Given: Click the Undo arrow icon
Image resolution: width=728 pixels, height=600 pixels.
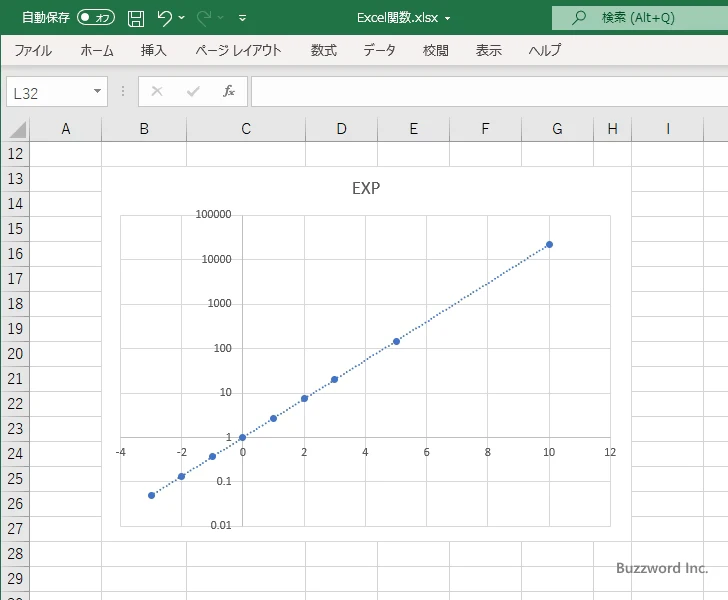Looking at the screenshot, I should [164, 18].
